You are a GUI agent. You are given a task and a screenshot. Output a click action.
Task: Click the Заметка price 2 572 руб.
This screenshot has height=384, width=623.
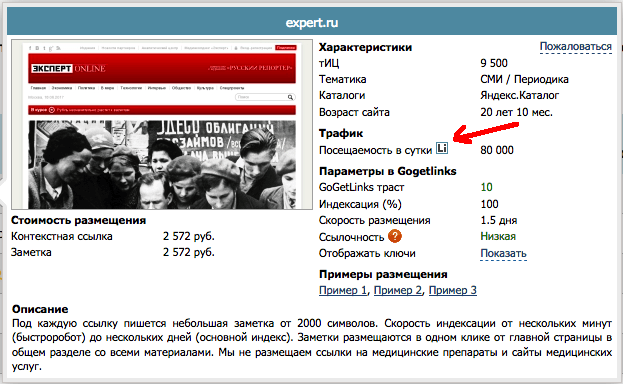[x=188, y=252]
